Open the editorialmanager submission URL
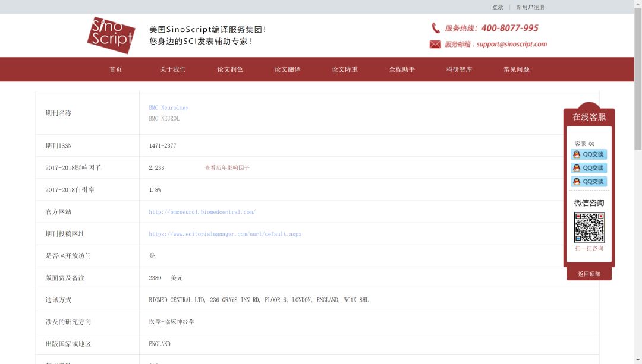This screenshot has width=642, height=364. 225,233
